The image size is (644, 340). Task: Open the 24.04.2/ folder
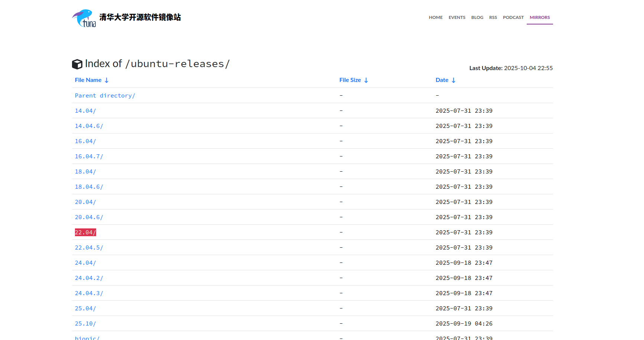pos(89,278)
